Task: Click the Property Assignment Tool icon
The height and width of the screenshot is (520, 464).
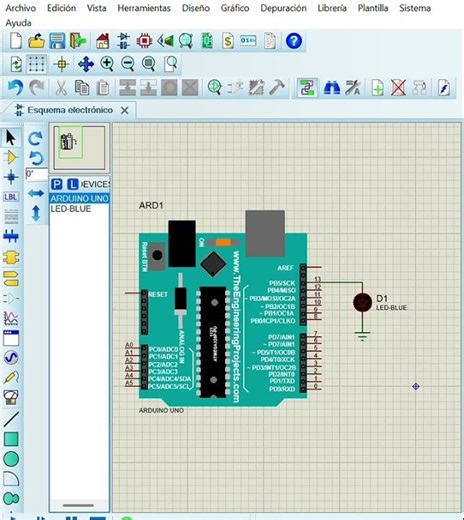Action: pyautogui.click(x=353, y=88)
